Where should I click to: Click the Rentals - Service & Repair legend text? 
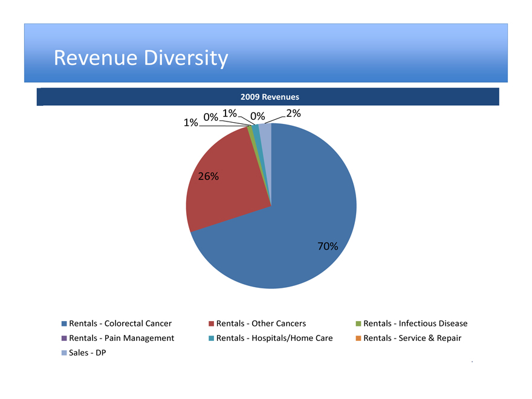[412, 338]
